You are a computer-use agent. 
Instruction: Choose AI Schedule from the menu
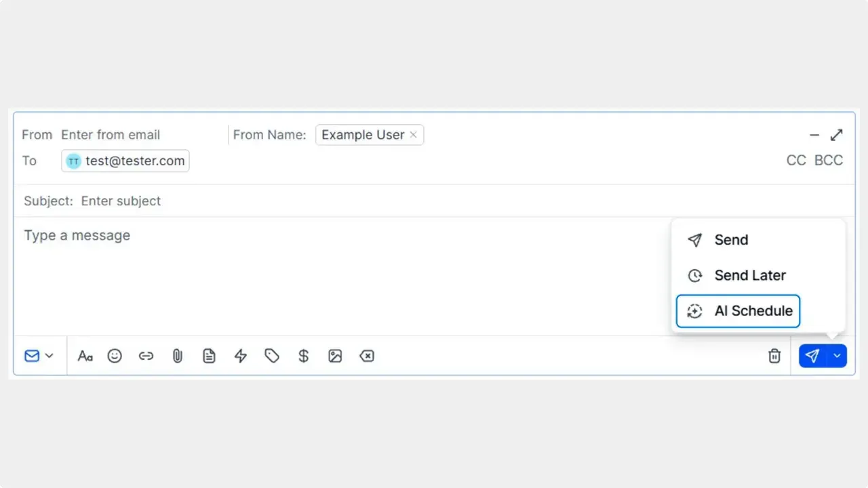[x=753, y=311]
